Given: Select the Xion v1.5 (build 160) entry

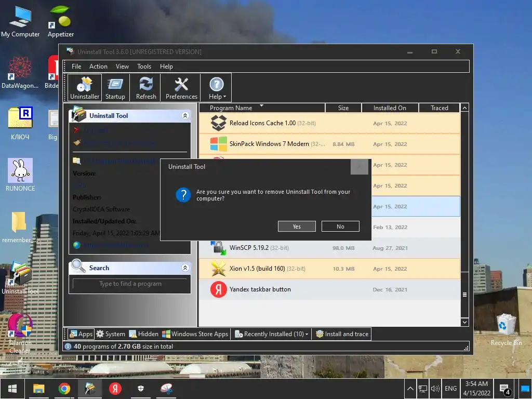Looking at the screenshot, I should click(329, 269).
